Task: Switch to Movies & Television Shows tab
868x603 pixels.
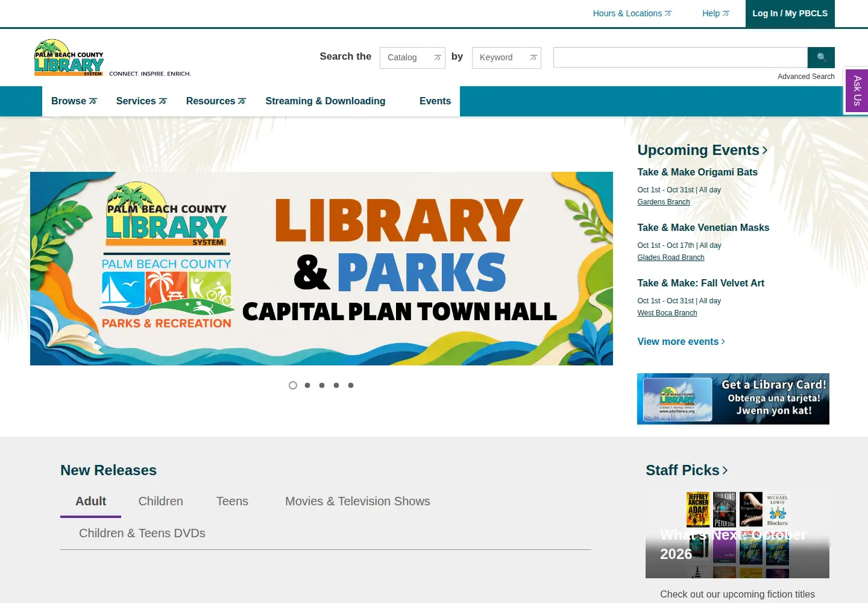Action: tap(357, 502)
